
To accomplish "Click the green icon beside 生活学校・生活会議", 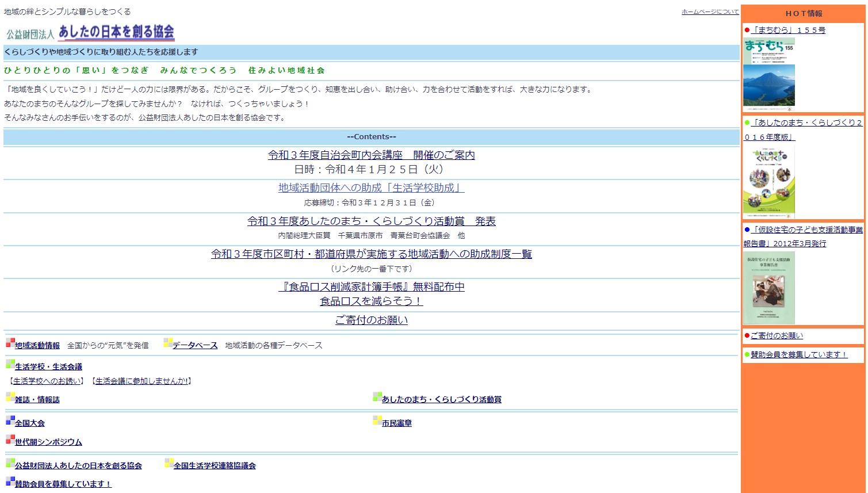I will pyautogui.click(x=10, y=364).
